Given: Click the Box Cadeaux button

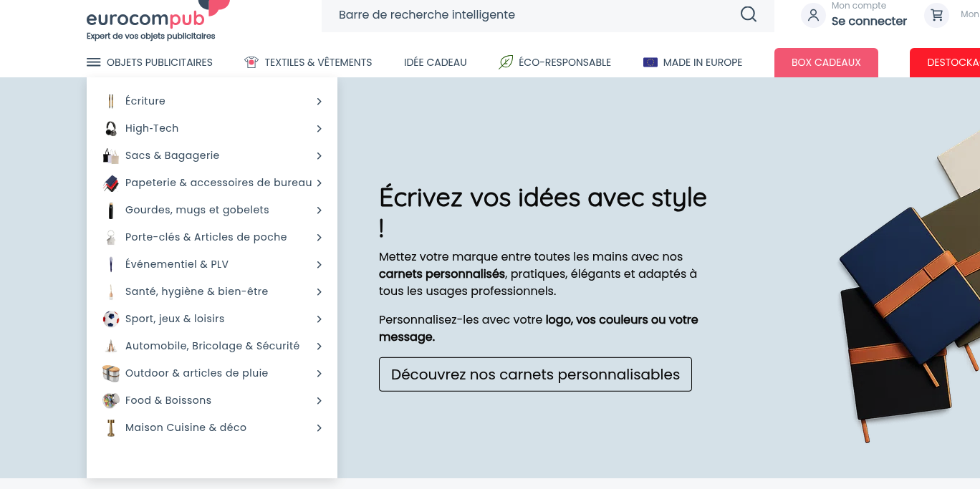Looking at the screenshot, I should click(826, 62).
